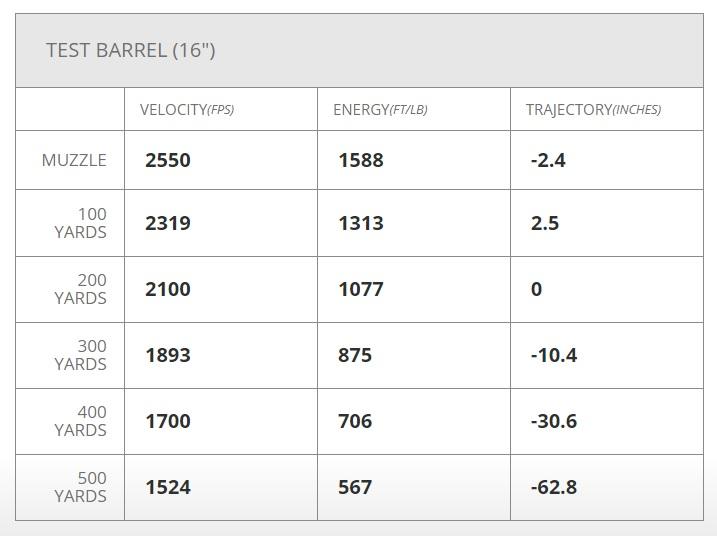This screenshot has height=536, width=717.
Task: Click muzzle velocity value 2550
Action: click(168, 160)
